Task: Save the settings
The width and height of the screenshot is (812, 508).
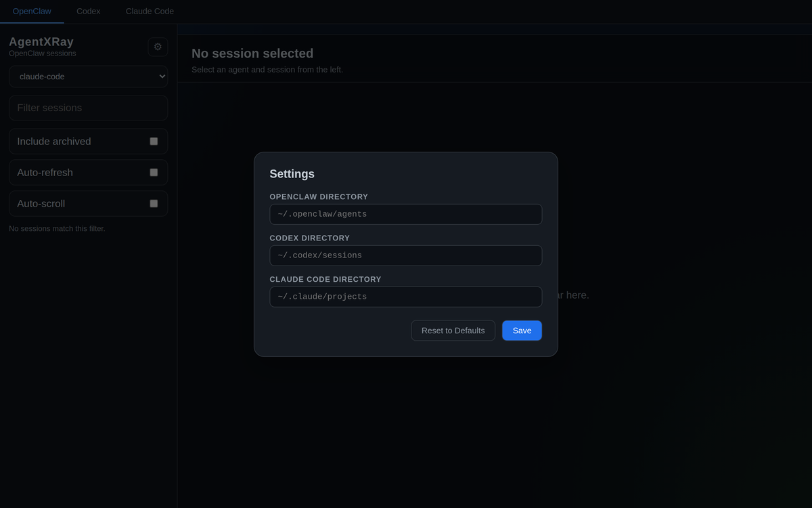Action: pos(522,331)
